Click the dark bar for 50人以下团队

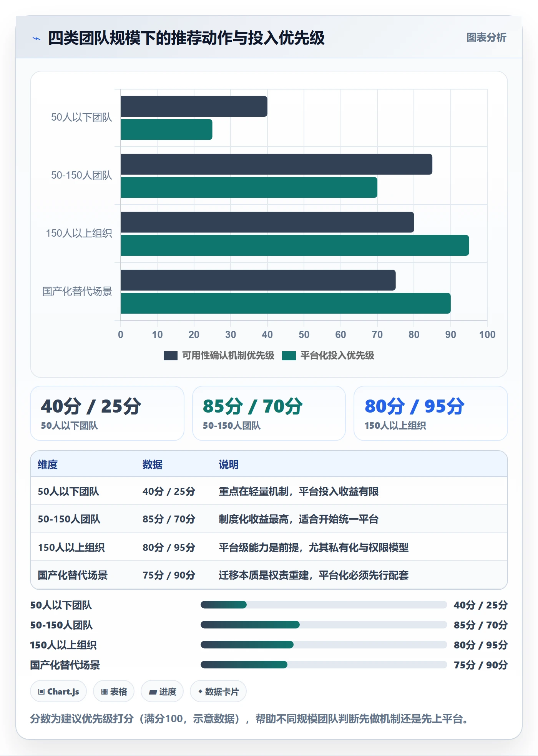[x=194, y=106]
